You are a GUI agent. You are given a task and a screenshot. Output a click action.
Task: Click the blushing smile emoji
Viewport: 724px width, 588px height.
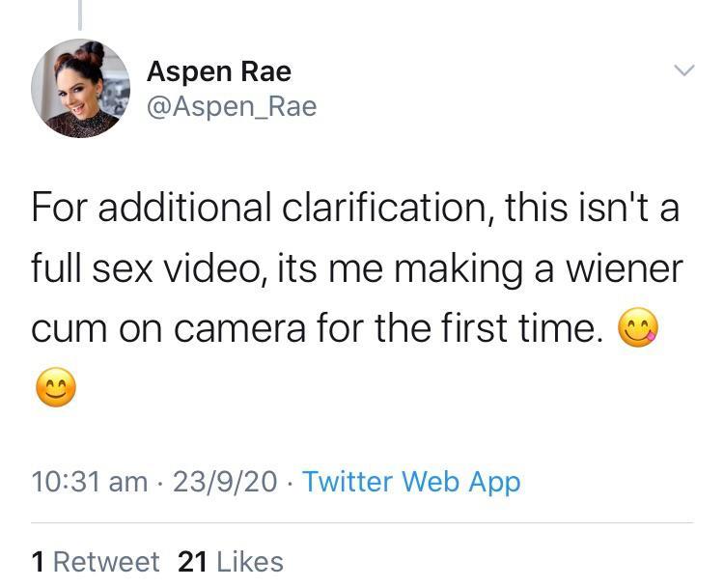pos(55,389)
